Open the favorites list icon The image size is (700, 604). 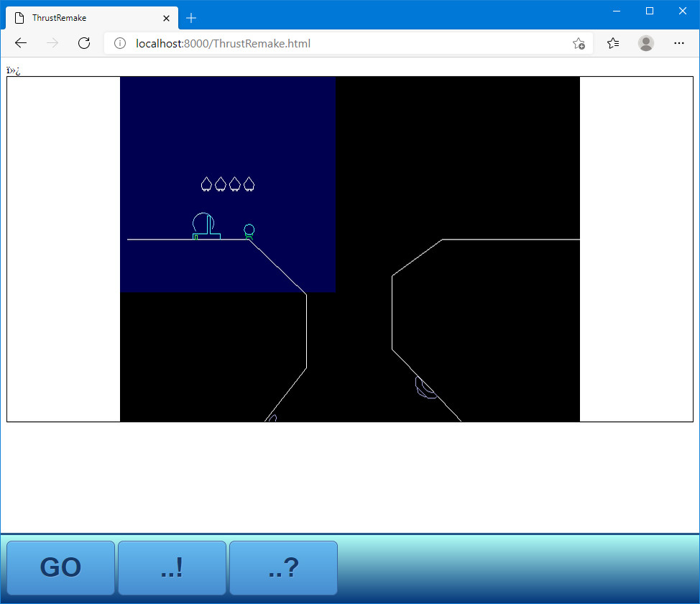pos(612,43)
